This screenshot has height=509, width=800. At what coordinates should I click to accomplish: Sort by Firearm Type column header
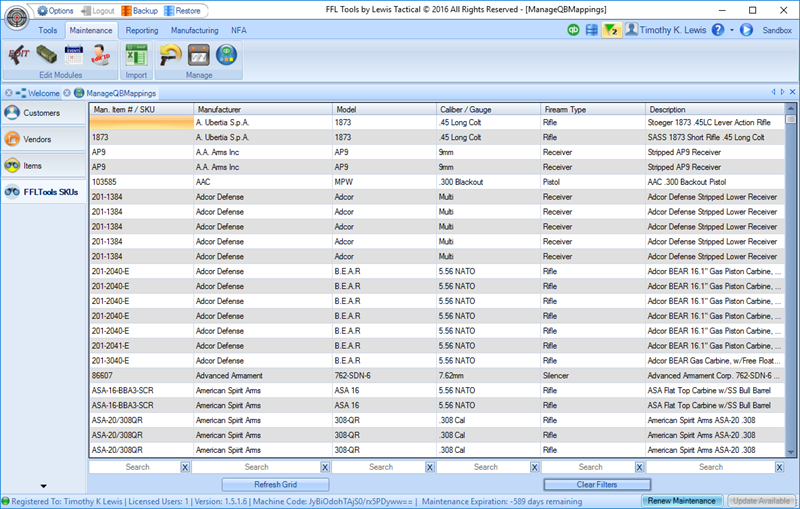(x=593, y=109)
